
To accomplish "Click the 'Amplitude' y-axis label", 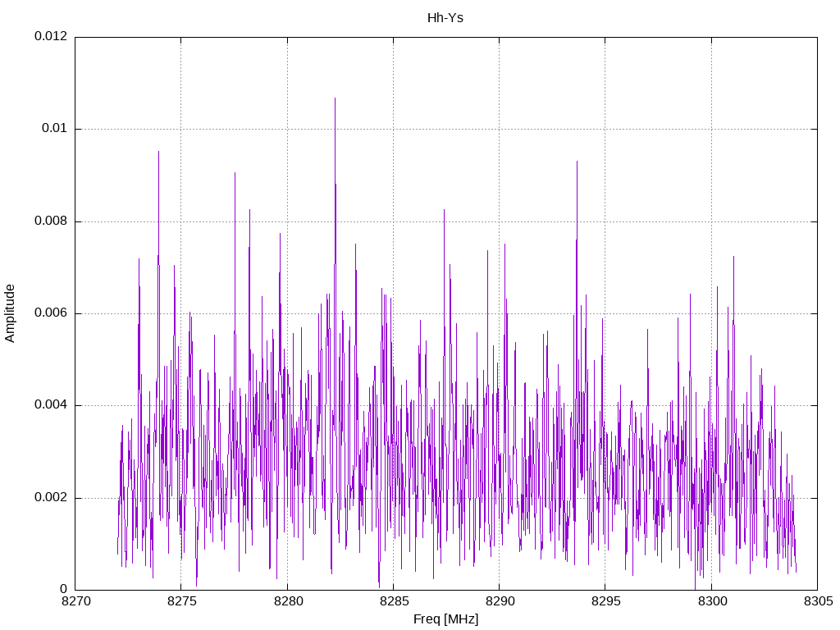I will click(x=9, y=313).
